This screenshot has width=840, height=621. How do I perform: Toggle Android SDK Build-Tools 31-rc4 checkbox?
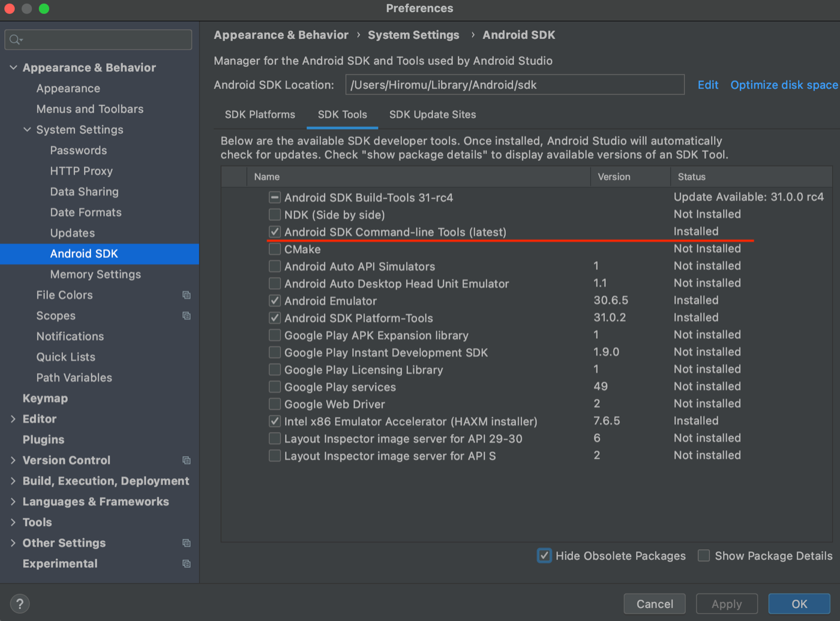pos(275,197)
